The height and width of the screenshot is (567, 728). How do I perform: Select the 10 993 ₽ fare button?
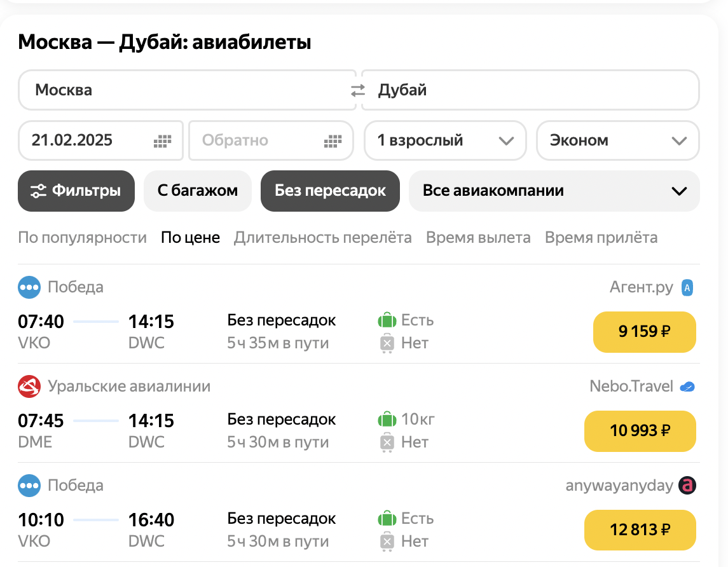[640, 431]
